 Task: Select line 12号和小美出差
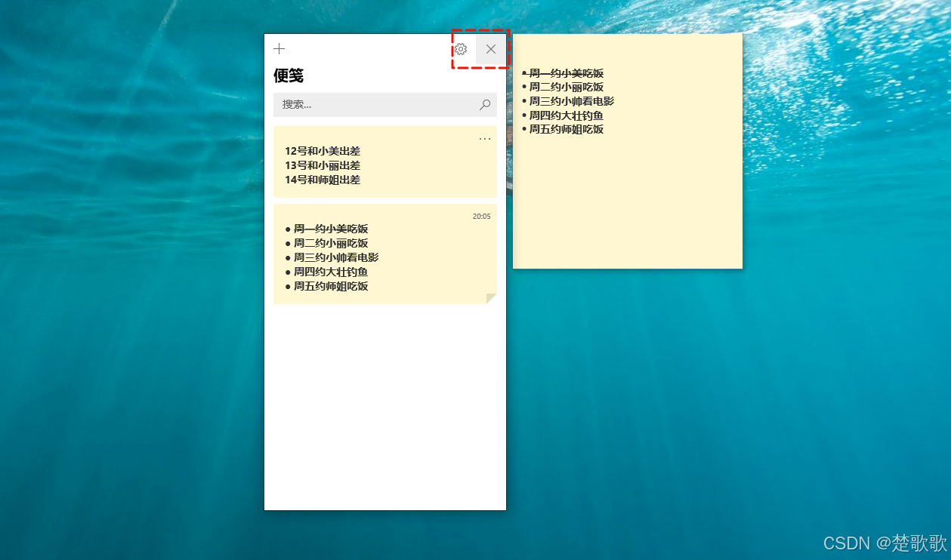coord(323,151)
